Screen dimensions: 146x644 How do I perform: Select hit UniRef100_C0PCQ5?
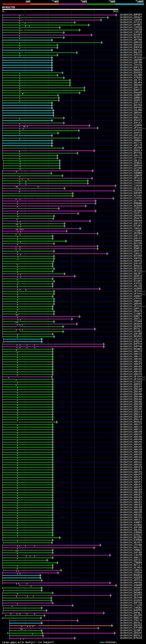tap(131, 32)
